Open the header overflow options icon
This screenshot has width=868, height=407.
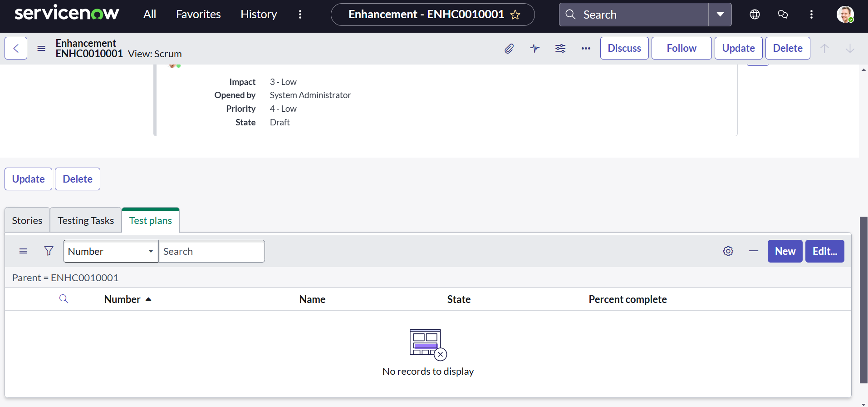click(811, 15)
